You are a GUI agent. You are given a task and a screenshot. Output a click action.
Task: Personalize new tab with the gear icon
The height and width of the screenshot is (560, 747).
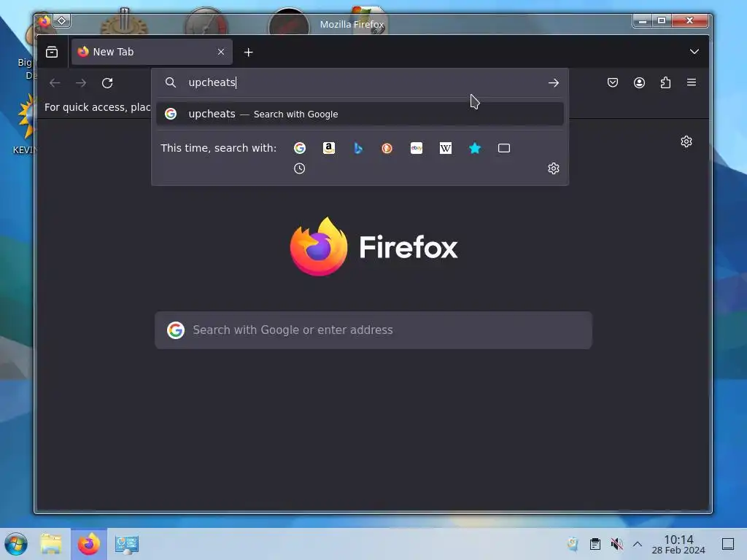click(x=686, y=141)
